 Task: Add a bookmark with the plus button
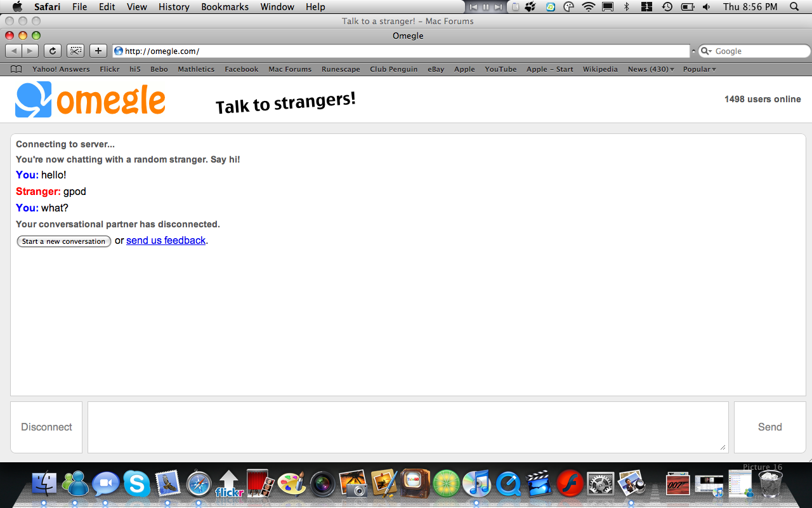click(98, 51)
